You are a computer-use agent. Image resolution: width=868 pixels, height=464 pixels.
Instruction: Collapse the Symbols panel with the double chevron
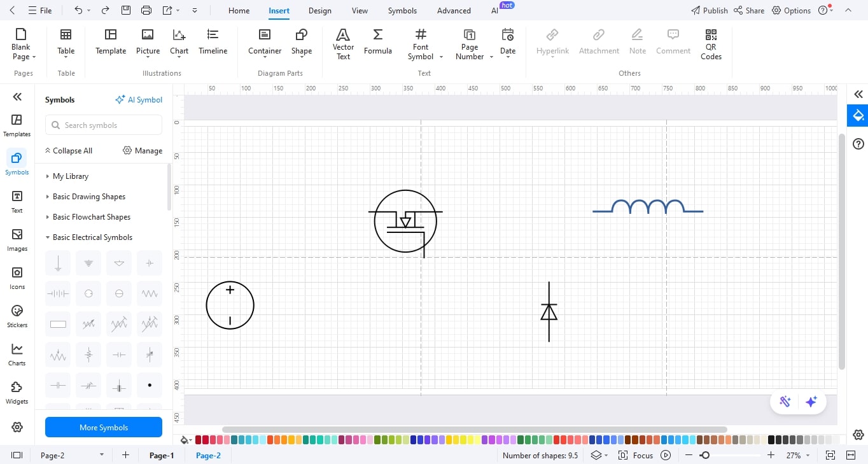click(x=17, y=97)
